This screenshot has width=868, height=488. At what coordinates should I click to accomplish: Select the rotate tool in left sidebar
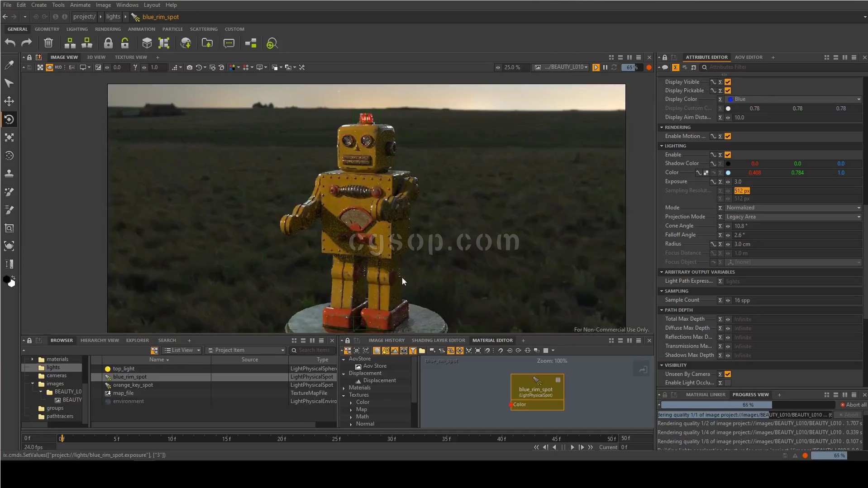pyautogui.click(x=9, y=119)
